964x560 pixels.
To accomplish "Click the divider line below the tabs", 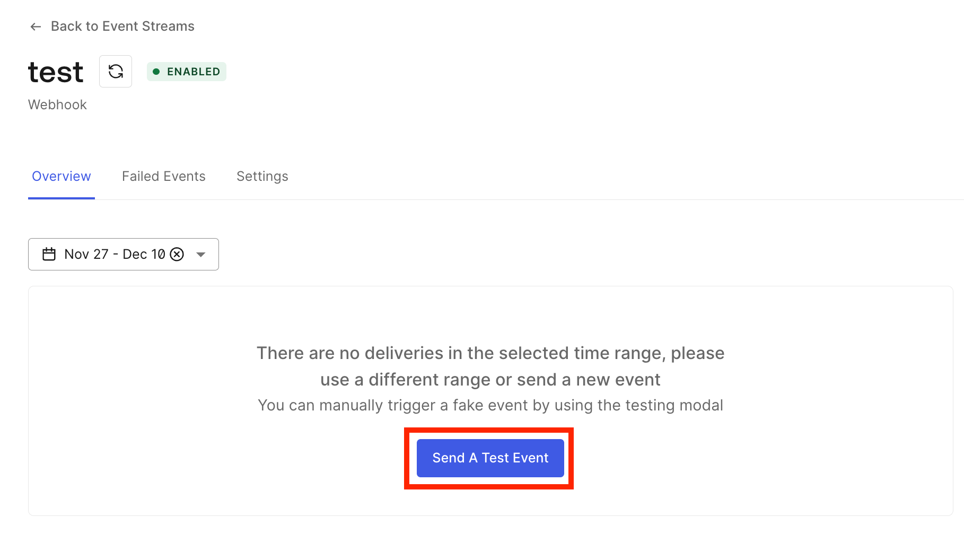I will pyautogui.click(x=530, y=199).
